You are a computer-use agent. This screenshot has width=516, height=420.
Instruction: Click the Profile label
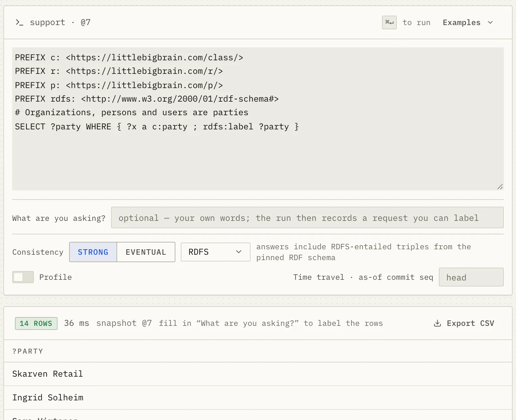[56, 277]
